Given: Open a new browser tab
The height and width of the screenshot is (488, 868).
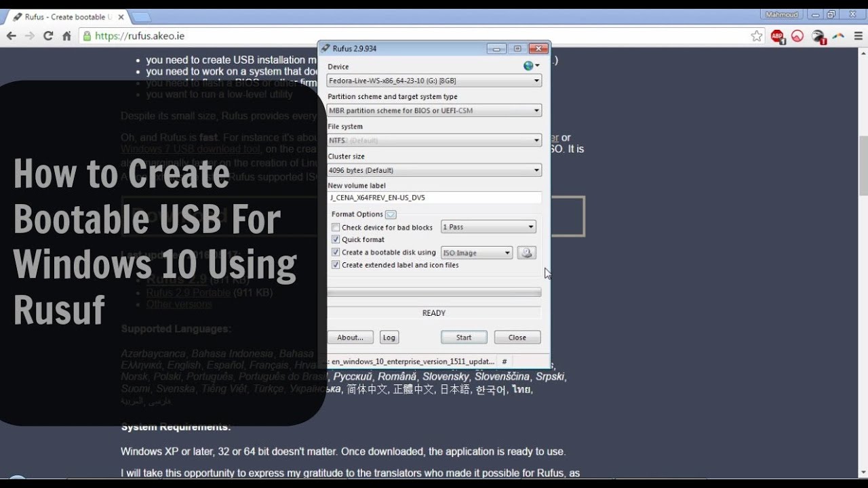Looking at the screenshot, I should pyautogui.click(x=140, y=17).
